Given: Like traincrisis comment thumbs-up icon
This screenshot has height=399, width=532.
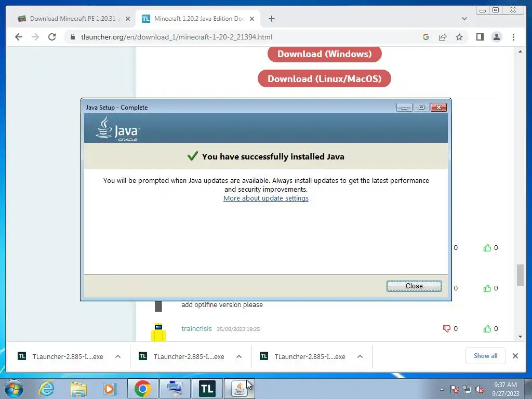Looking at the screenshot, I should coord(487,329).
